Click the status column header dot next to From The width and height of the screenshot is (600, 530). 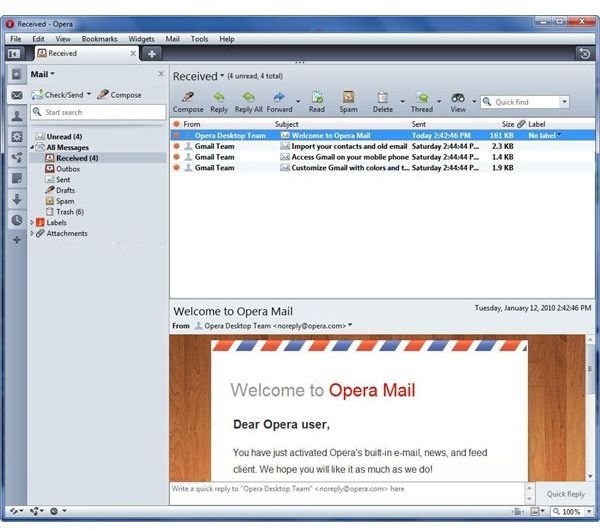pos(176,124)
